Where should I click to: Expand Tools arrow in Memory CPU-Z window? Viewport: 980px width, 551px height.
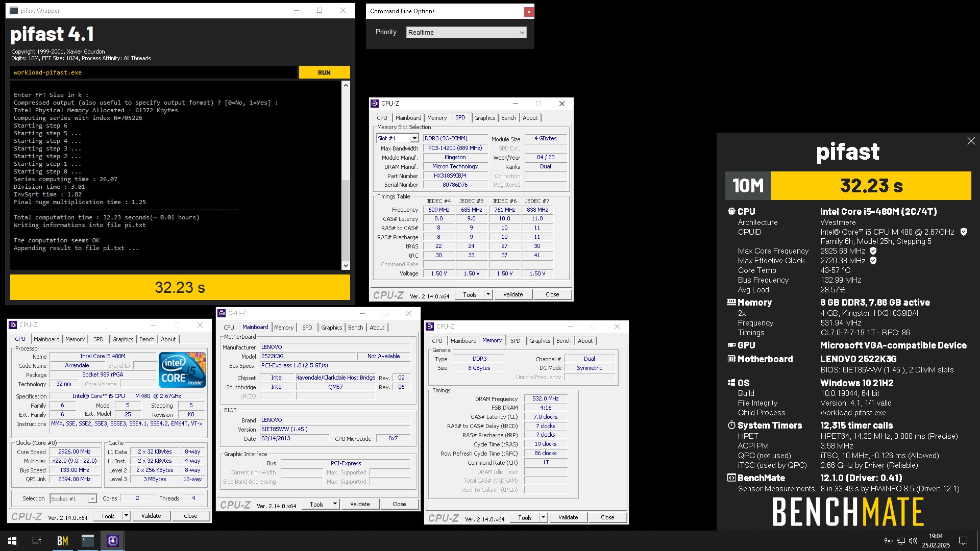point(543,517)
